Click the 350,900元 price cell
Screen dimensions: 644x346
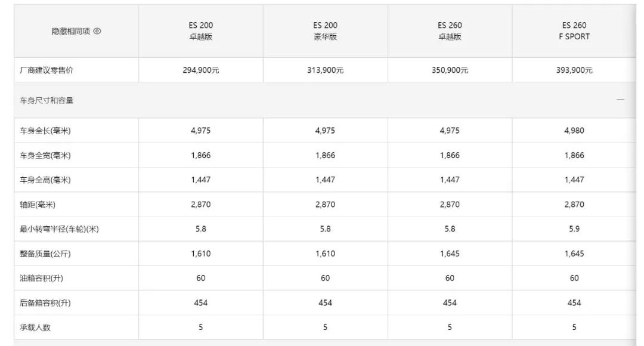[x=450, y=70]
